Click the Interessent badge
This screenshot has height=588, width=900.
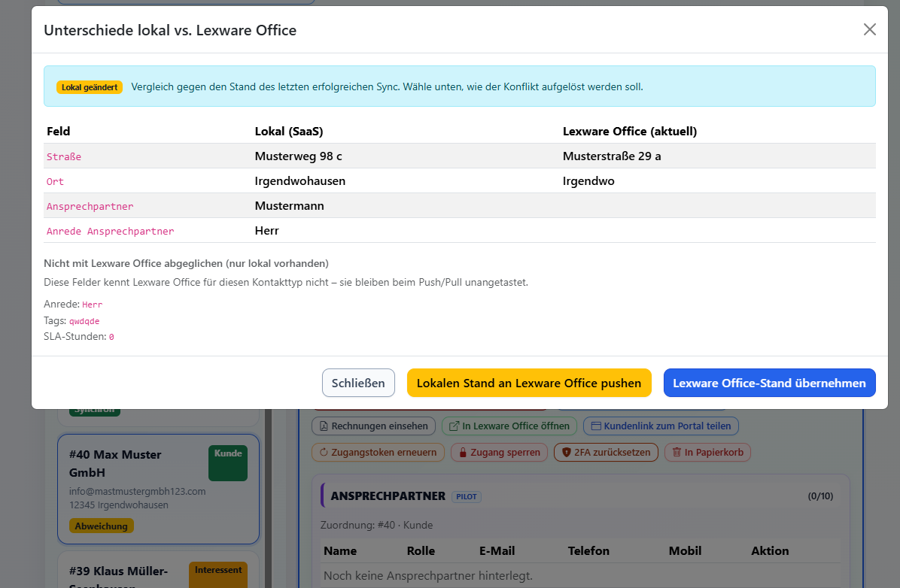218,574
